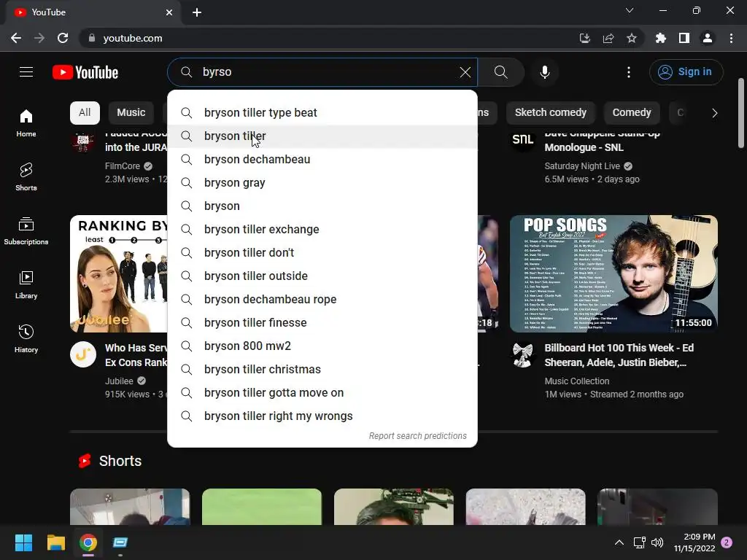Screen dimensions: 747x560
Task: Choose suggestion 'bryson dechambeau rope'
Action: 322,300
